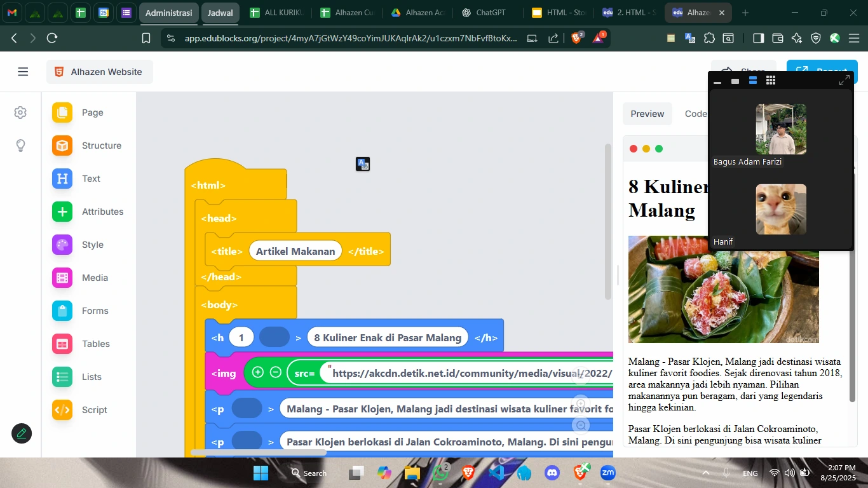Image resolution: width=868 pixels, height=488 pixels.
Task: Open the Attributes blocks category
Action: point(103,212)
